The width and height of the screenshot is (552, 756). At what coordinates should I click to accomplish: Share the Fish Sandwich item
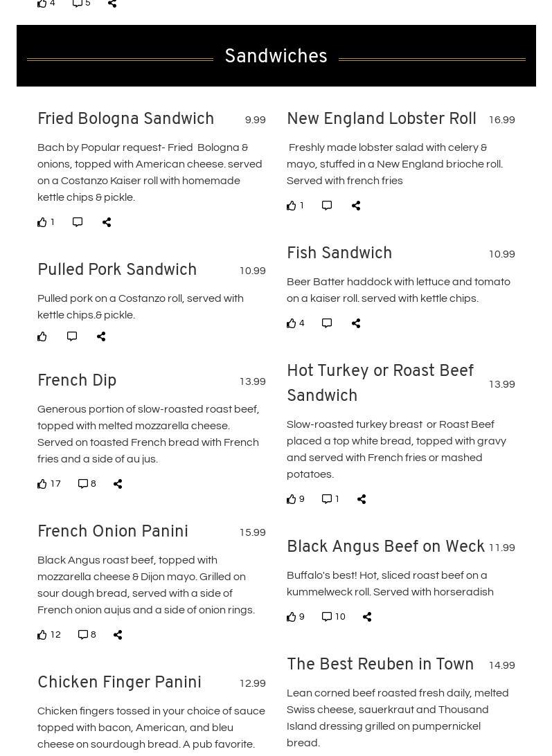click(356, 323)
